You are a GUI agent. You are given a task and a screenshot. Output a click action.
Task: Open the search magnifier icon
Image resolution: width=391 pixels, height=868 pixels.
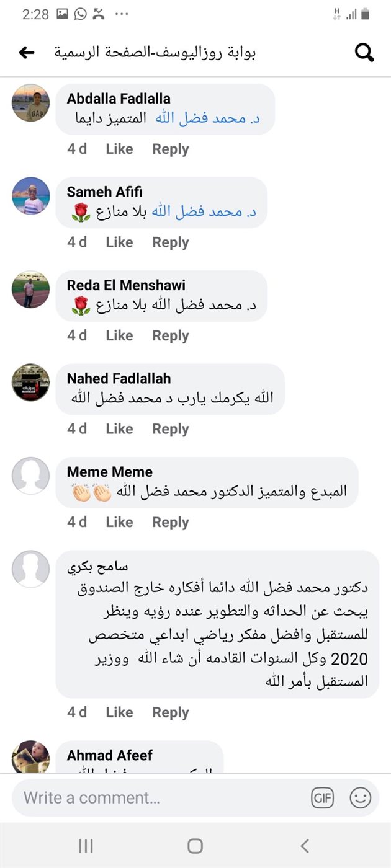tap(364, 53)
